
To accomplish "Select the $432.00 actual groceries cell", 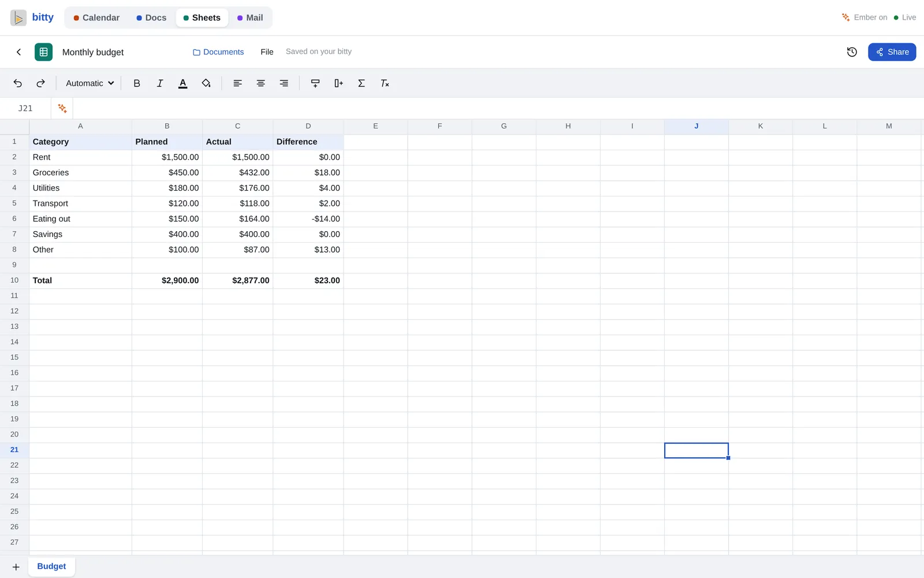I will click(x=237, y=173).
